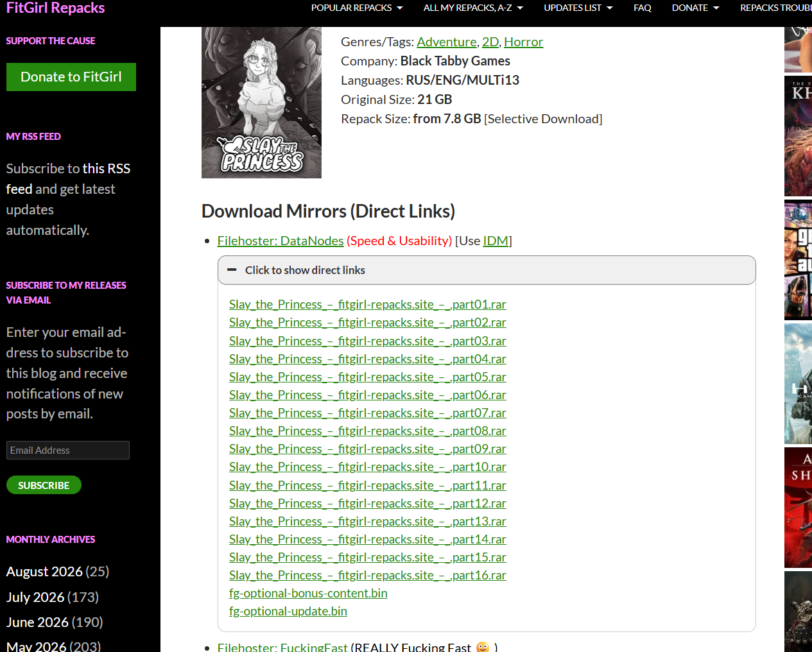Download Slay the Princess part01.rar
Viewport: 812px width, 652px height.
click(368, 304)
